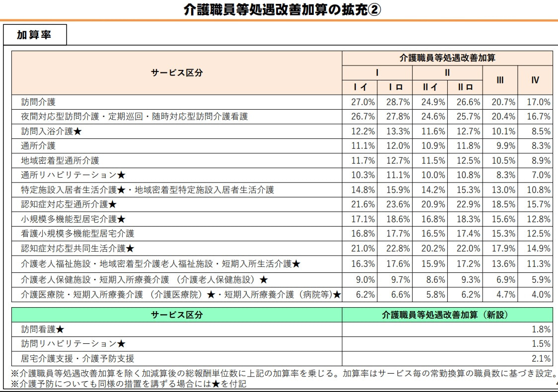Click the 4.0% cell in 介護医療院 row
558x392 pixels.
(x=540, y=294)
